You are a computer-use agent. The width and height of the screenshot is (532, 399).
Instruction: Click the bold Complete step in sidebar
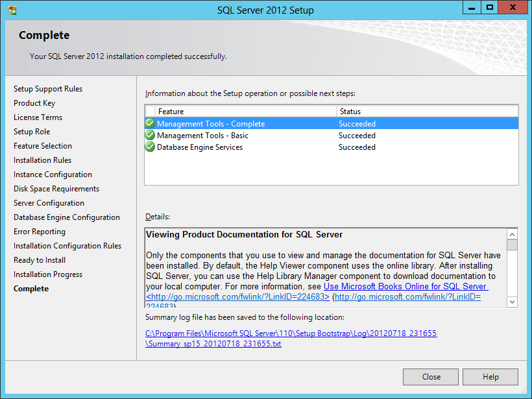[31, 289]
